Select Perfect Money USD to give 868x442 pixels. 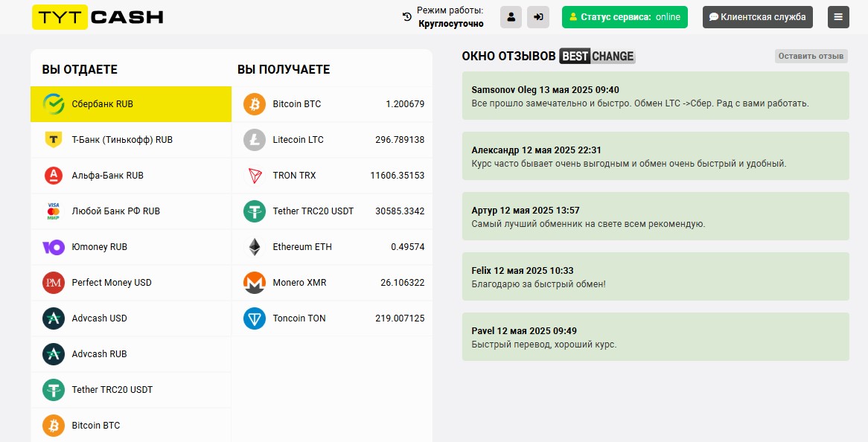point(130,283)
